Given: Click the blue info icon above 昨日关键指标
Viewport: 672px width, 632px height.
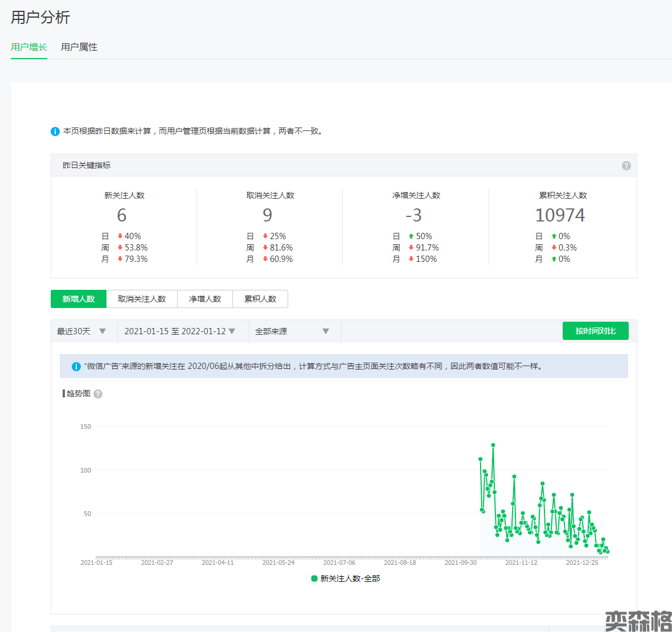Looking at the screenshot, I should (x=55, y=132).
